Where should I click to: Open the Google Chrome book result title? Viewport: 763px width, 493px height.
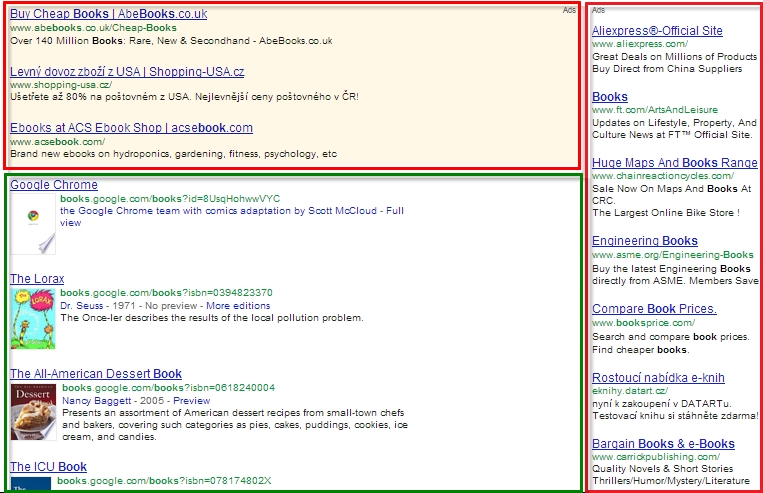pyautogui.click(x=54, y=184)
